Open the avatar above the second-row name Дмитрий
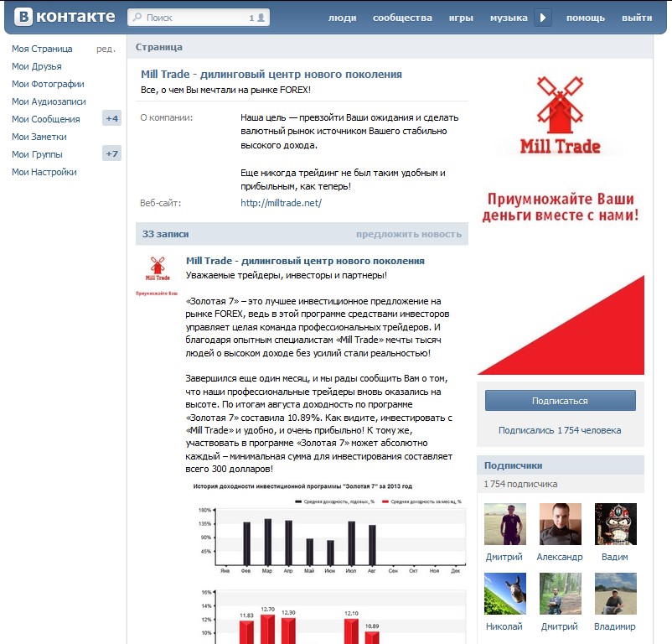Screen dimensions: 672x644 tap(561, 594)
